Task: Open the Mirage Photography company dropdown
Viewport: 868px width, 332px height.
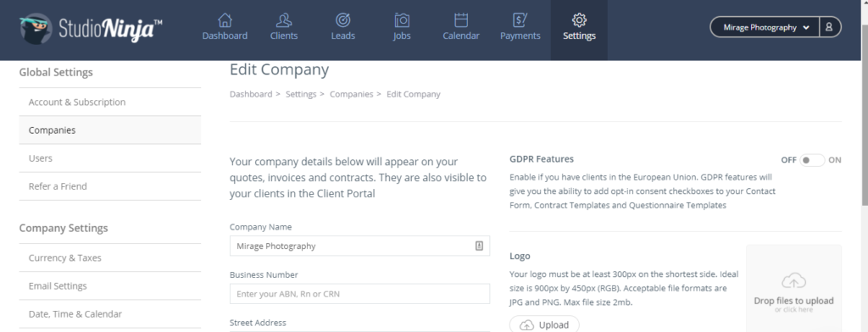Action: pos(765,27)
